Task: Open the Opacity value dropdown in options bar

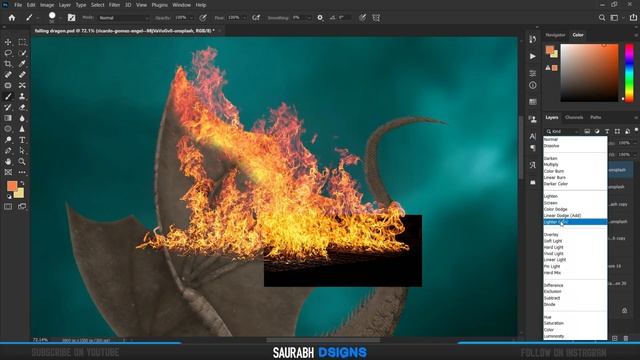Action: 191,18
